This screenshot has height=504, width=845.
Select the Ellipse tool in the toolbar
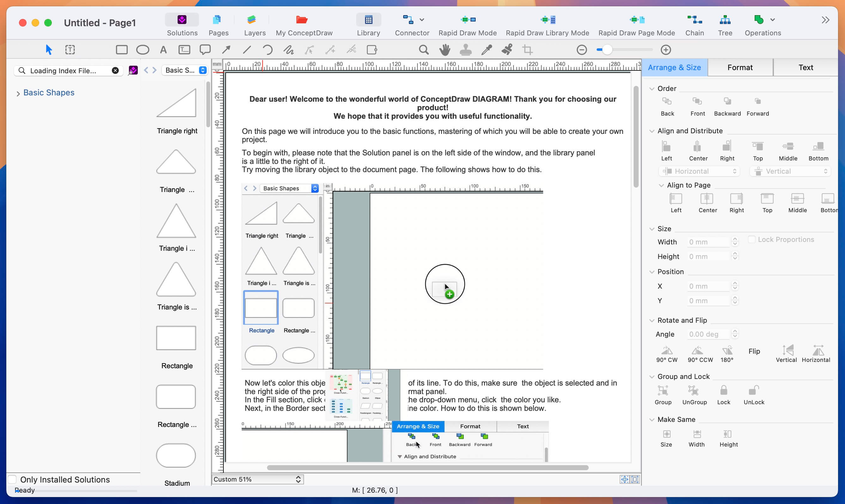tap(143, 50)
